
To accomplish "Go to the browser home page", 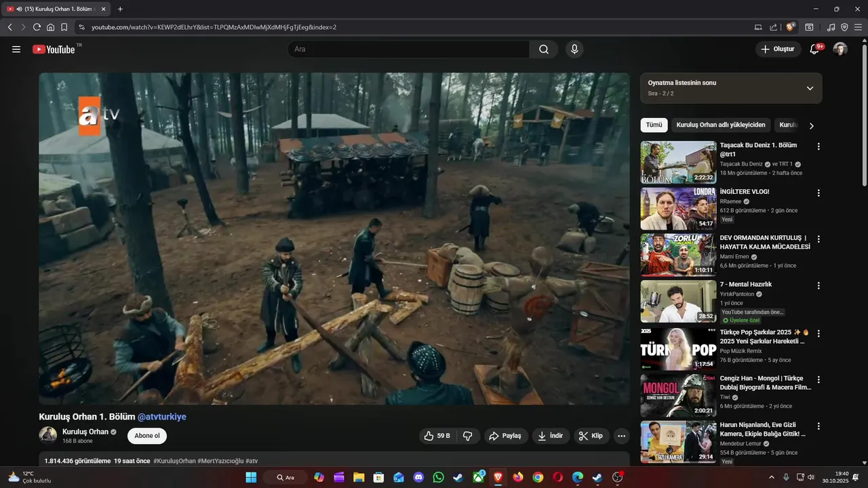I will point(50,27).
